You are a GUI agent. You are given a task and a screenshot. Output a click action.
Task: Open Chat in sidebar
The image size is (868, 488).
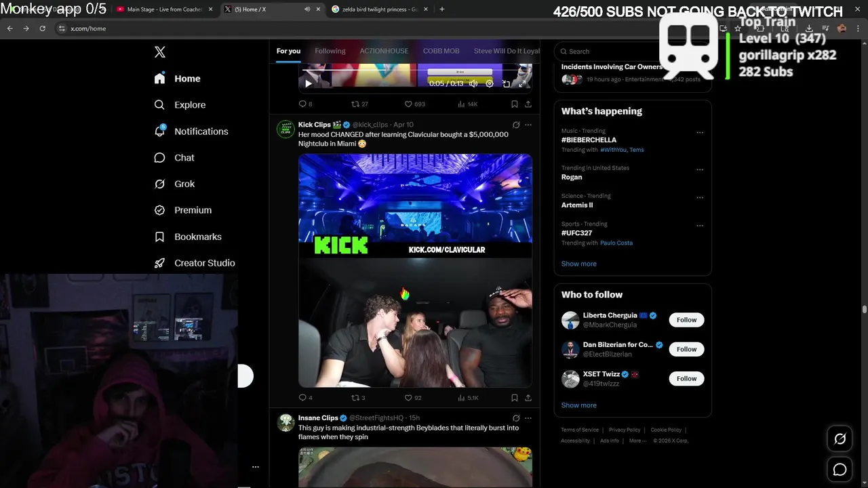[x=174, y=157]
